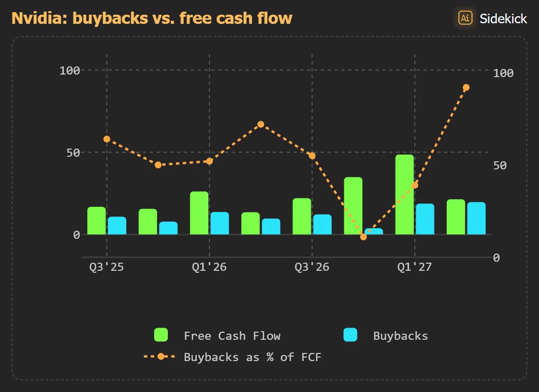Select the Q1'26 axis label
Viewport: 539px width, 392px height.
pyautogui.click(x=209, y=267)
